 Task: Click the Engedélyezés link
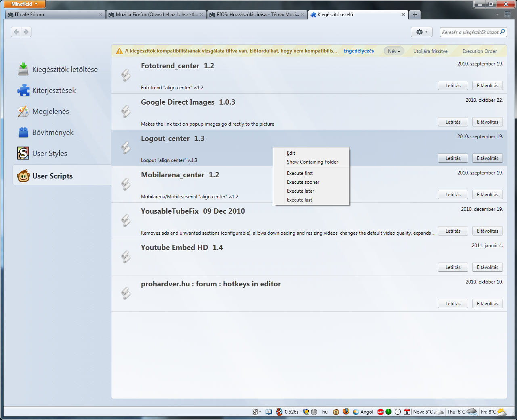coord(358,51)
